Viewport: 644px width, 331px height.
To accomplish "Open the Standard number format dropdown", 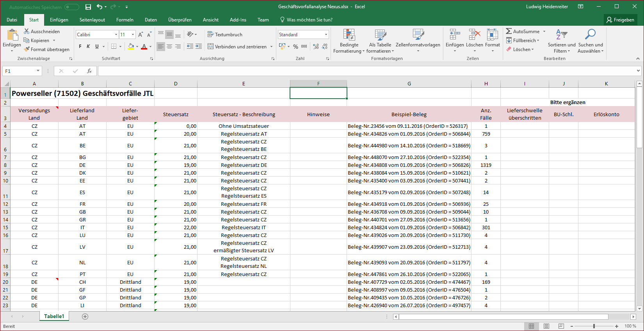I will click(326, 35).
